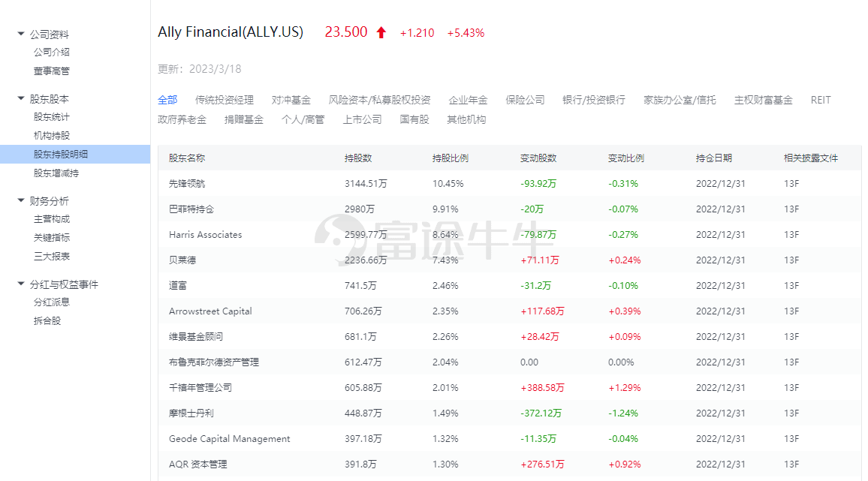Open the 13F filing for 先锋领航
Screen dimensions: 868x481
tap(791, 184)
